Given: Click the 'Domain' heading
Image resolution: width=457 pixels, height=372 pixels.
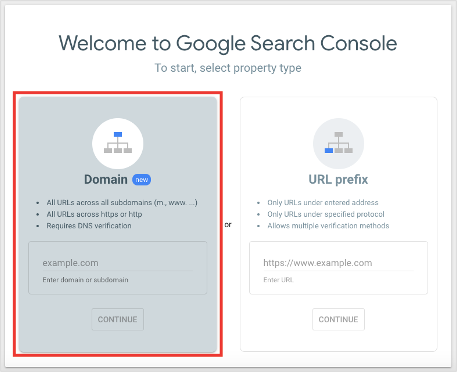Looking at the screenshot, I should pos(106,180).
